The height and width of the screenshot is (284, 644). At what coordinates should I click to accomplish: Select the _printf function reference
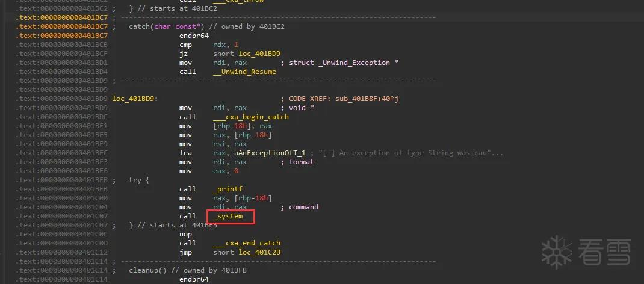(228, 189)
